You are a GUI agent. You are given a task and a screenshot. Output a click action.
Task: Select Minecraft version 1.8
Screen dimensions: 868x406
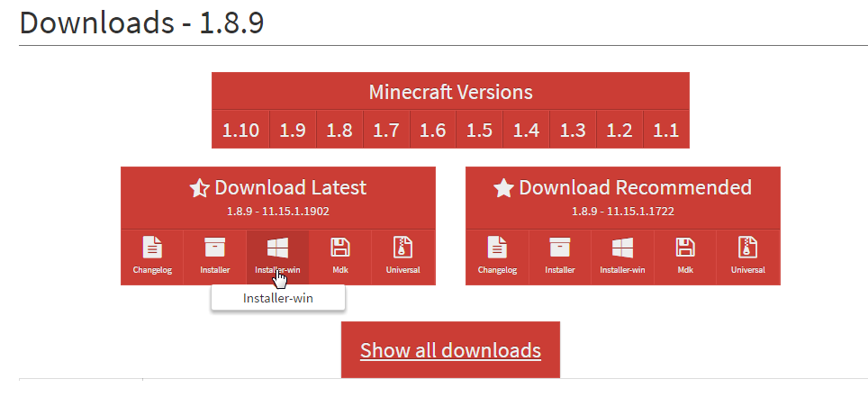(339, 130)
